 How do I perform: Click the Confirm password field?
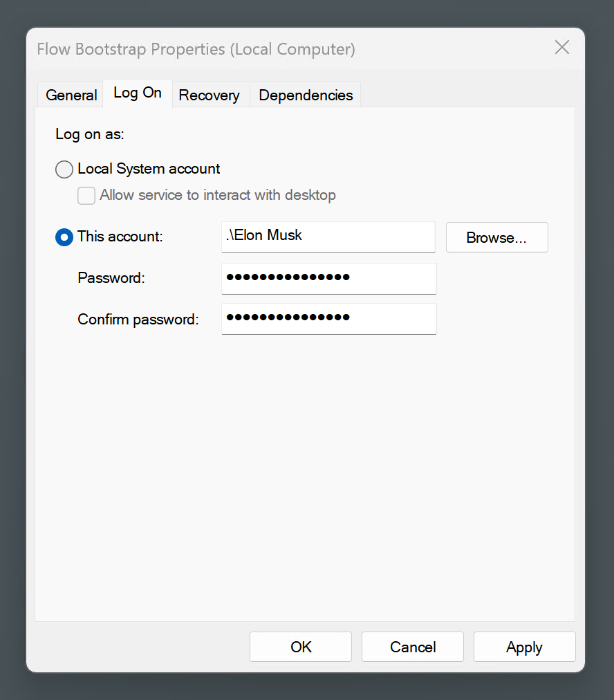coord(328,319)
